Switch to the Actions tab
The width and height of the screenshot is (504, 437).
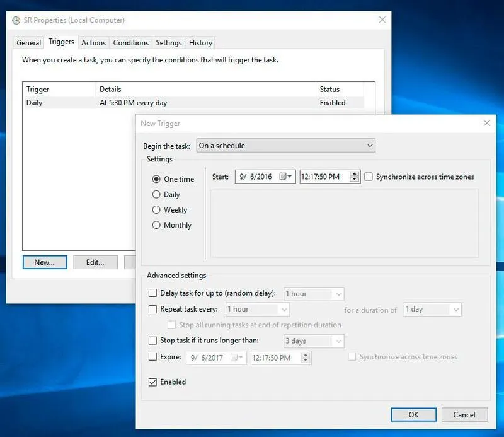(x=93, y=43)
